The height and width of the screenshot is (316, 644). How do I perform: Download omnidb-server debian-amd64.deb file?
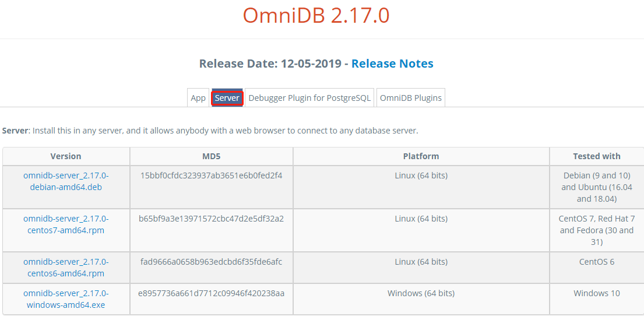66,181
